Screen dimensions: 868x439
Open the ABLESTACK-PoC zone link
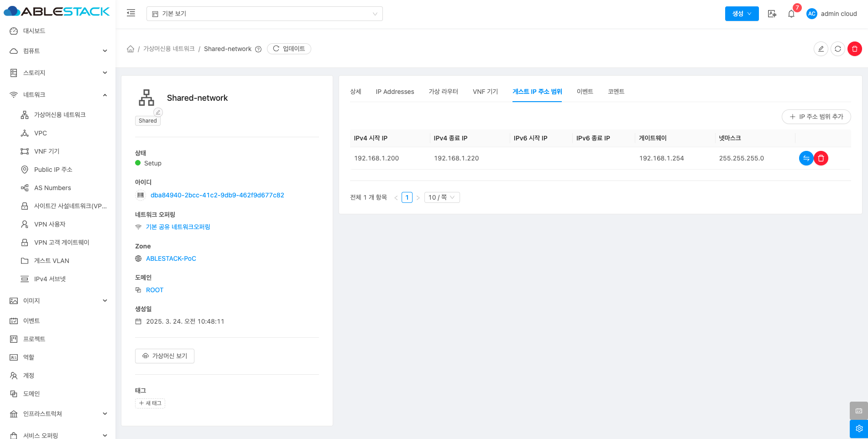click(171, 258)
